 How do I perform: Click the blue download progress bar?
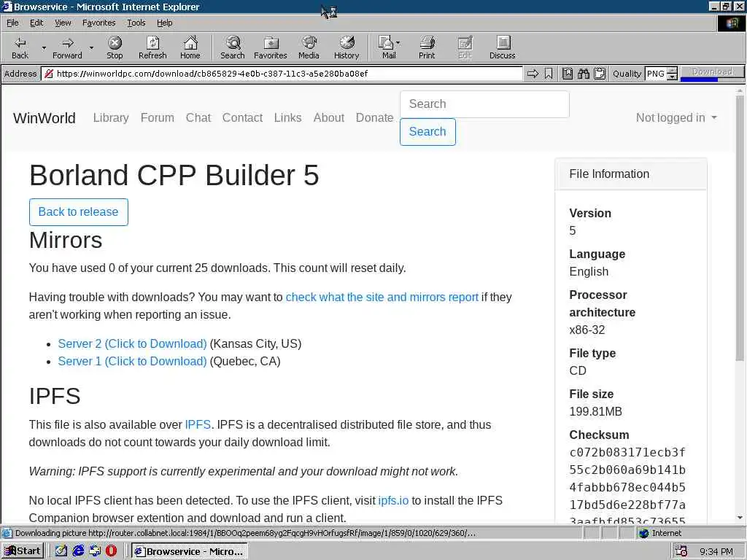[x=699, y=79]
